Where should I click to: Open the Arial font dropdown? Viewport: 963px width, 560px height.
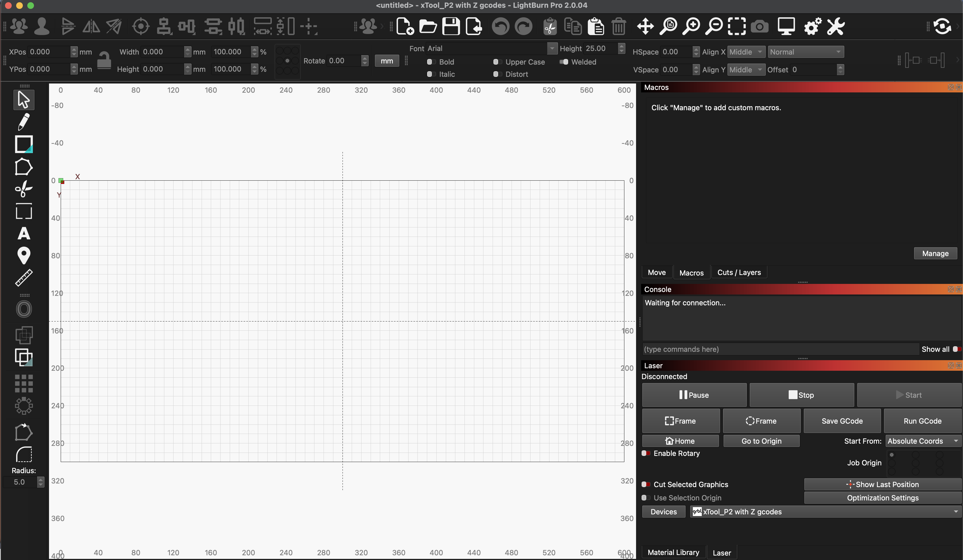552,48
